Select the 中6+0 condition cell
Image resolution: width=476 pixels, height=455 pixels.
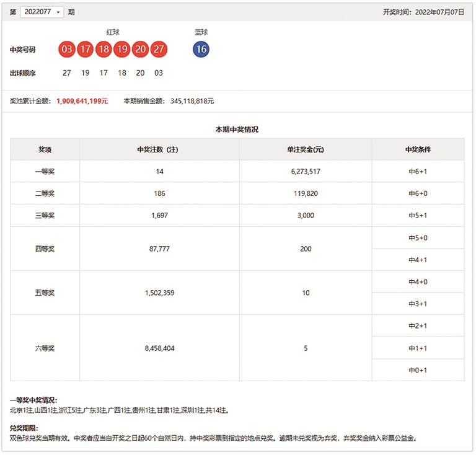tap(418, 193)
